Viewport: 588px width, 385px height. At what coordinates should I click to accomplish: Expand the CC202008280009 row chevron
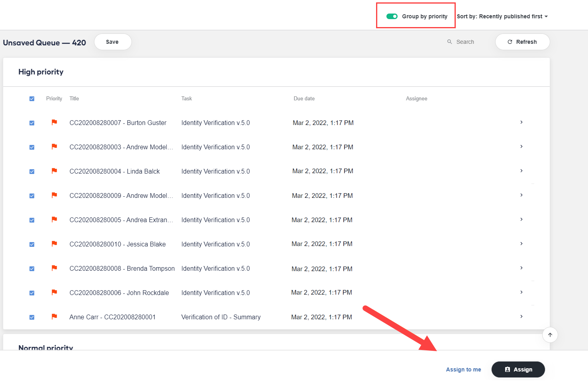click(x=521, y=195)
